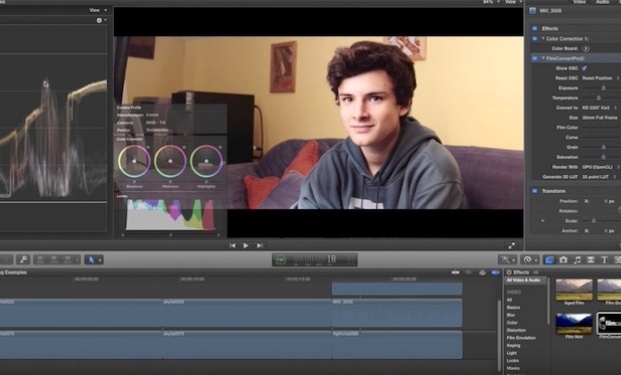Open the video scopes settings gear

pyautogui.click(x=100, y=20)
